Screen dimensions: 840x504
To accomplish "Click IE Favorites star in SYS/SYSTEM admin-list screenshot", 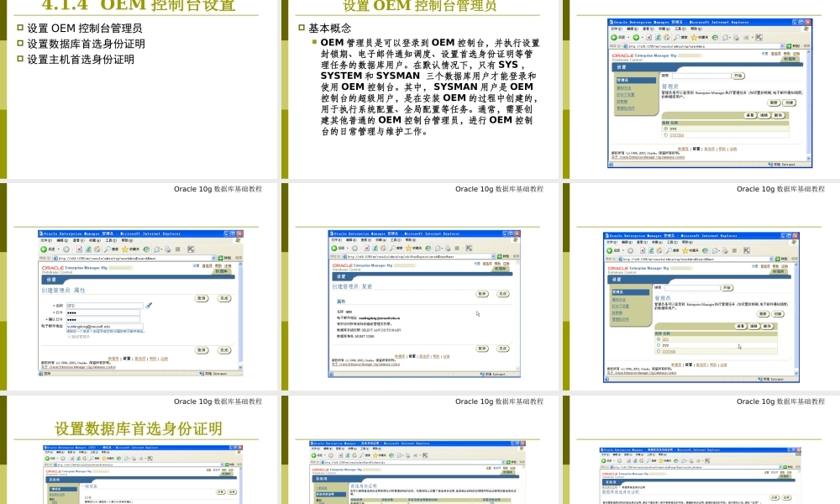I will click(695, 38).
